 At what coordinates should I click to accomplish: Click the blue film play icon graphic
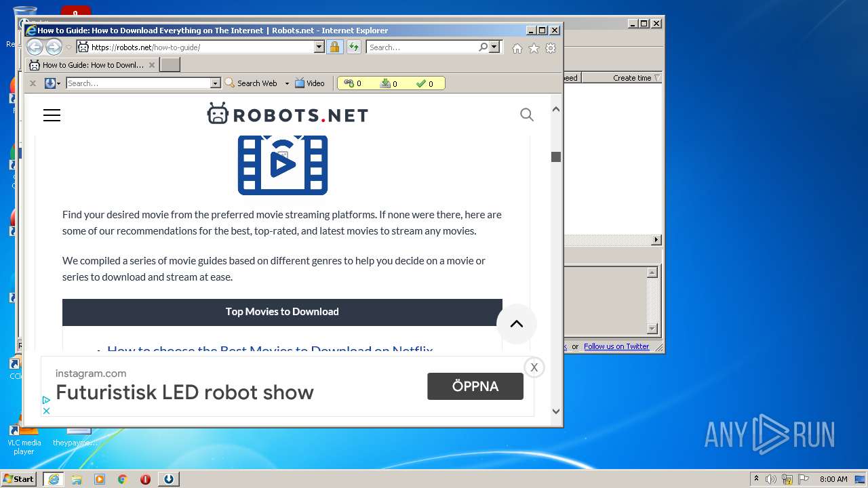point(283,165)
